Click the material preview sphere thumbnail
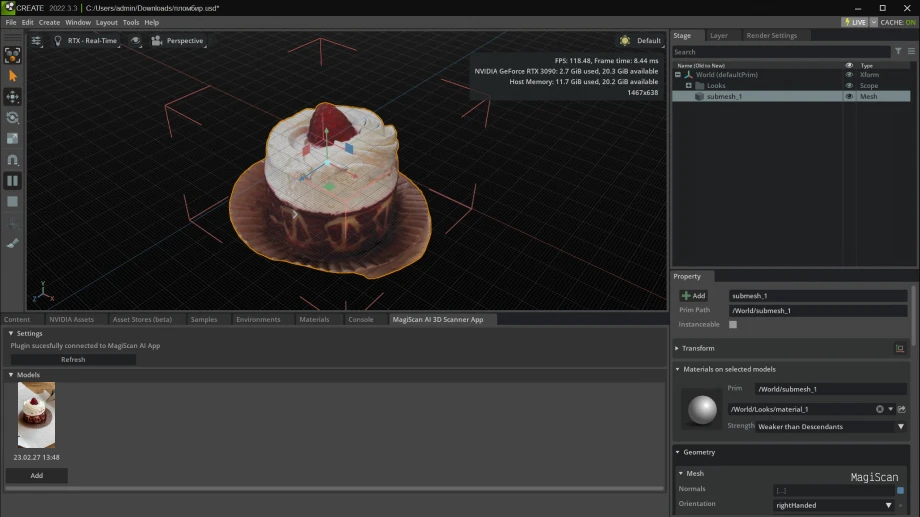The image size is (920, 517). pyautogui.click(x=702, y=409)
